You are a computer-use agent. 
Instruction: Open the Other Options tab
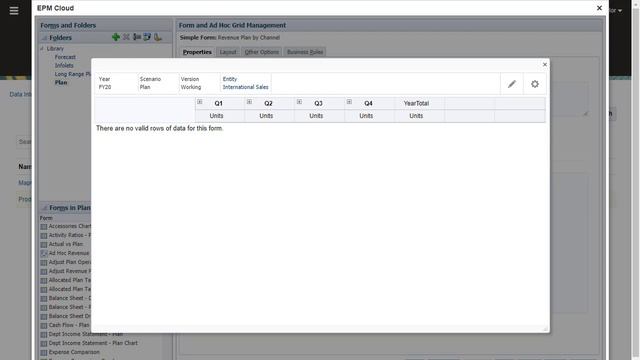coord(262,52)
